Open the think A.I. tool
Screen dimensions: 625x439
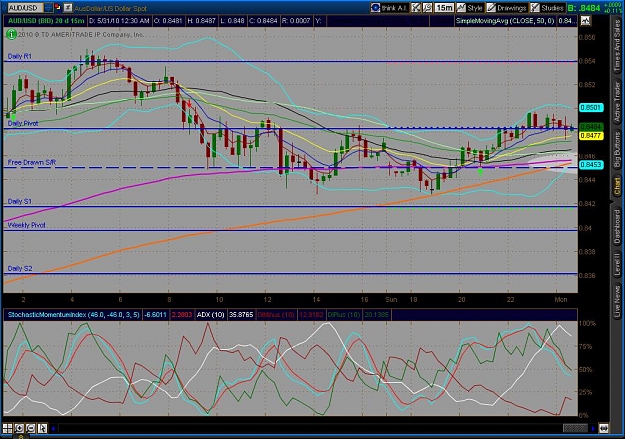pos(389,8)
